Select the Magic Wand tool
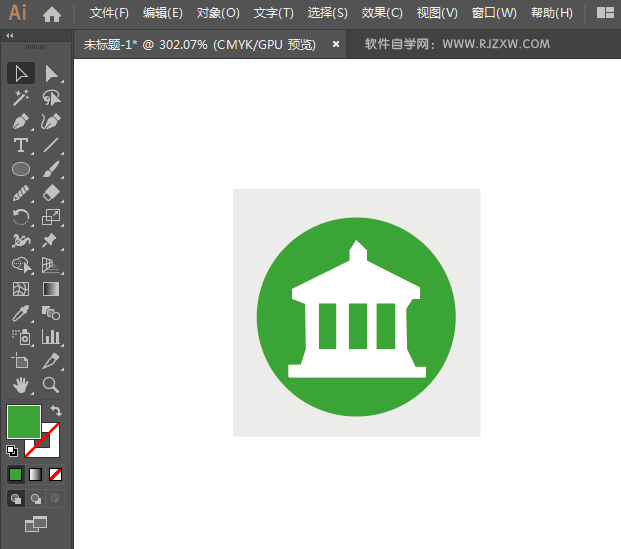 (20, 98)
